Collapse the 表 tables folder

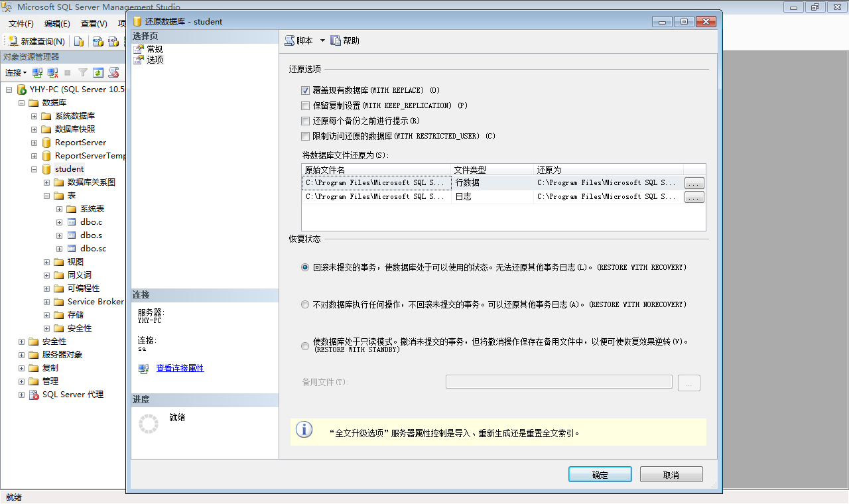tap(46, 196)
